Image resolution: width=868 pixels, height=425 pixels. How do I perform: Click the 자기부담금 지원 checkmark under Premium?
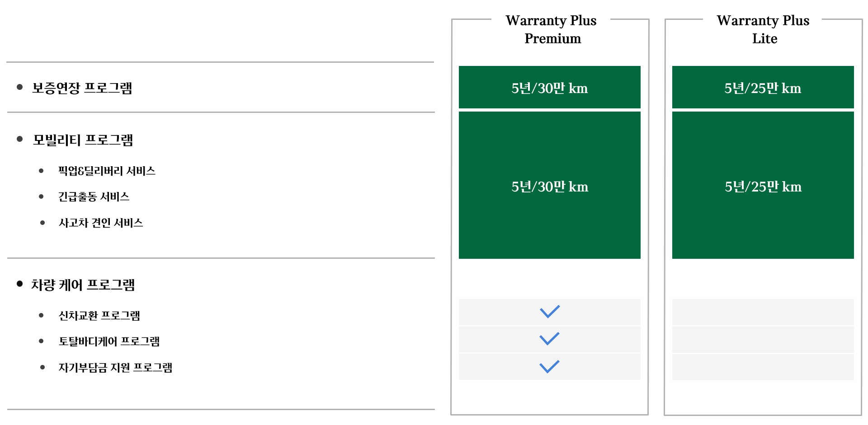pyautogui.click(x=550, y=366)
